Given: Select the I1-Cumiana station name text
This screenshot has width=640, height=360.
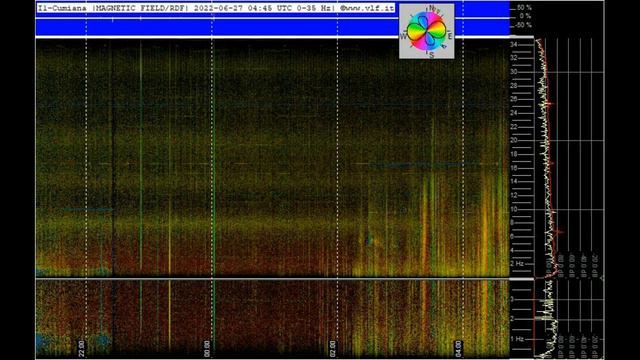Looking at the screenshot, I should (x=62, y=8).
